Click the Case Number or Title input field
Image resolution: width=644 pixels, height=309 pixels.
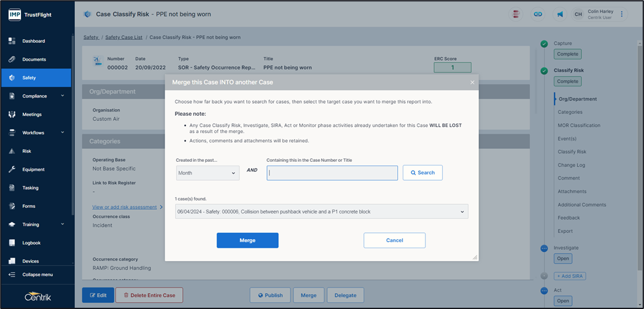coord(332,173)
